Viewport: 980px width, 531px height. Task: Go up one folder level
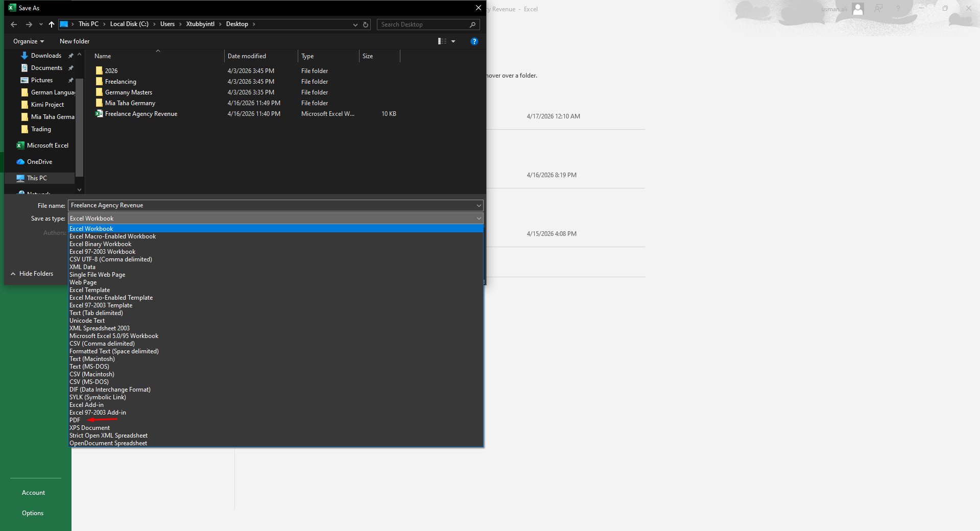click(x=52, y=25)
